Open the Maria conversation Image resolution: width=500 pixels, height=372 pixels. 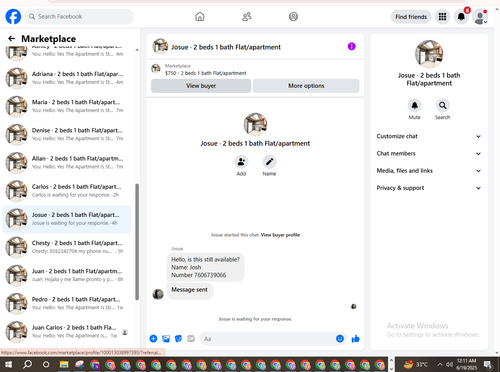pos(67,106)
